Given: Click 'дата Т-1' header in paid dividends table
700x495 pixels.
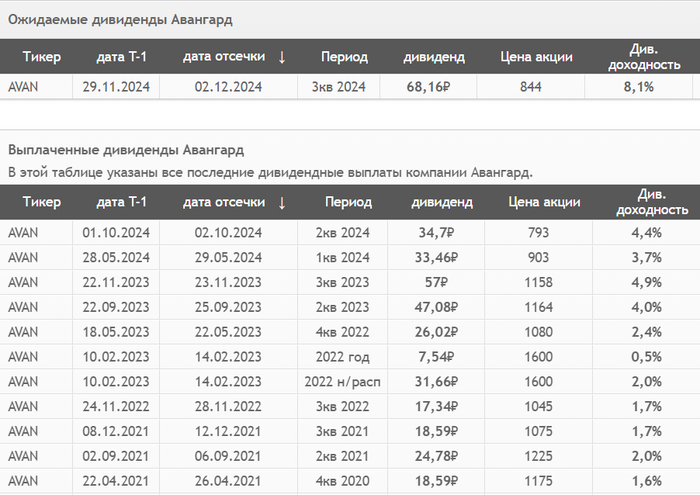Looking at the screenshot, I should (x=121, y=202).
